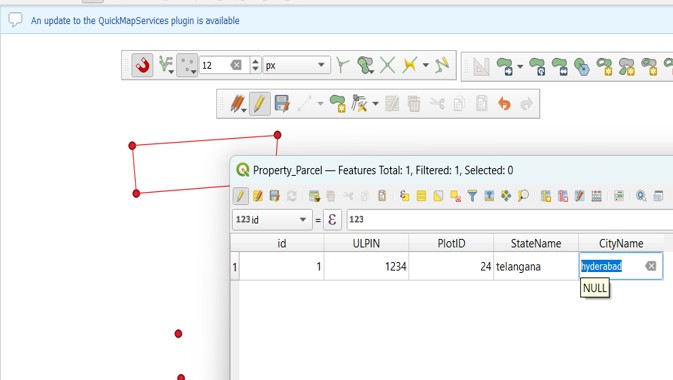The height and width of the screenshot is (380, 673).
Task: Toggle the self-snapping icon
Action: pos(442,65)
